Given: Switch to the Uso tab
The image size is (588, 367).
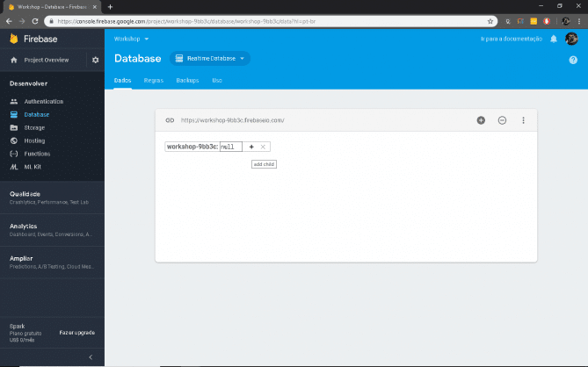Looking at the screenshot, I should (x=217, y=80).
